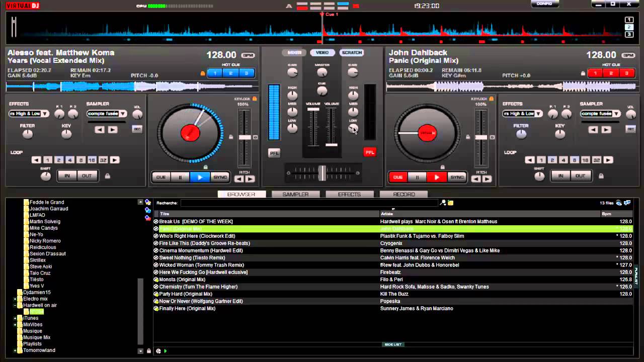Click left channel volume fader
The image size is (644, 362).
pos(313,109)
